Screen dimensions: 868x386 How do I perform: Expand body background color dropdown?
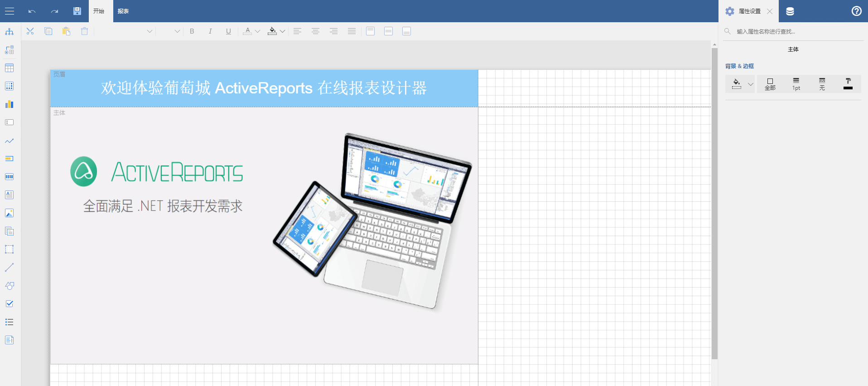pos(751,84)
